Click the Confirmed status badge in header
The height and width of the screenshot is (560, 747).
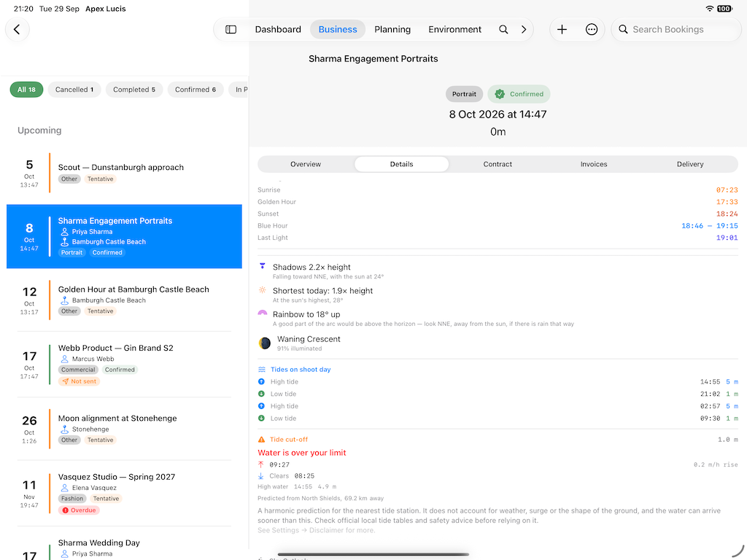coord(519,94)
